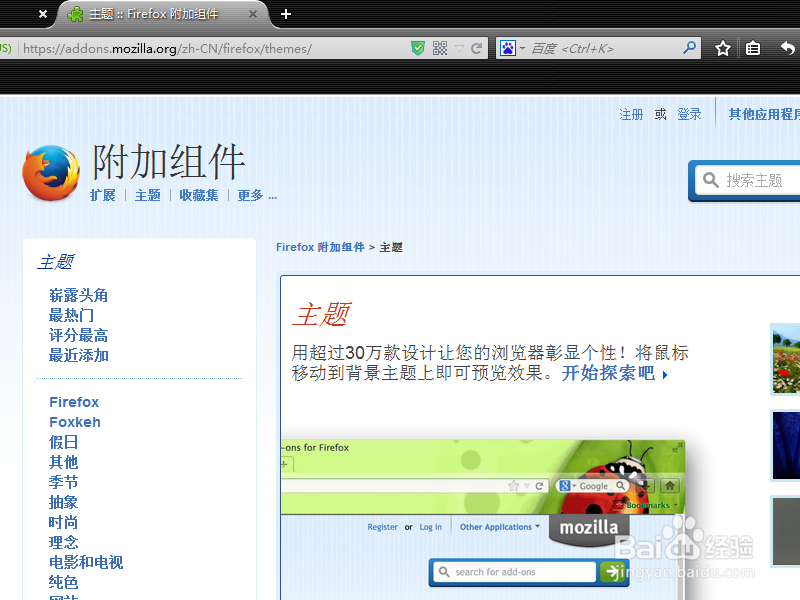Open the 其他应用程序 menu
Screen dimensions: 800x600
[x=764, y=114]
